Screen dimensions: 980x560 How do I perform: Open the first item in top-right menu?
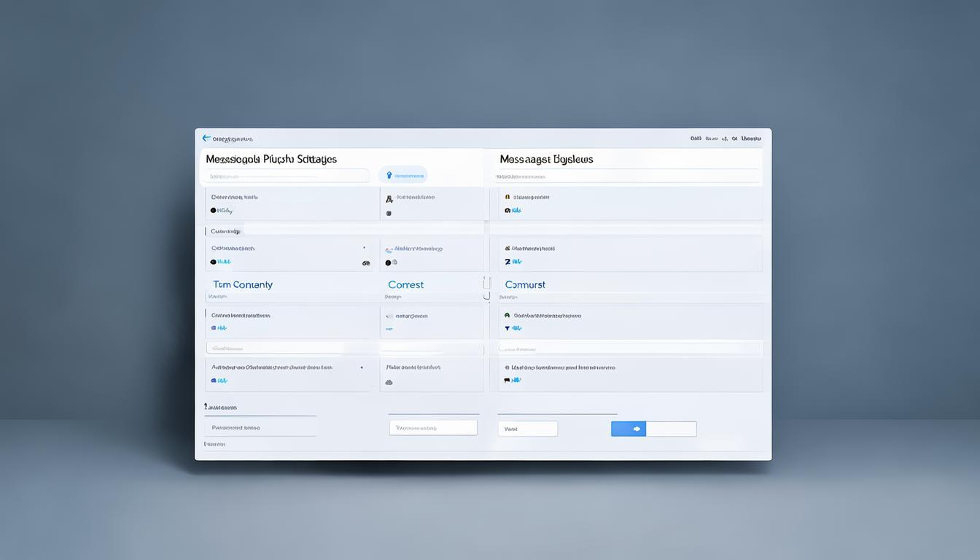point(696,138)
